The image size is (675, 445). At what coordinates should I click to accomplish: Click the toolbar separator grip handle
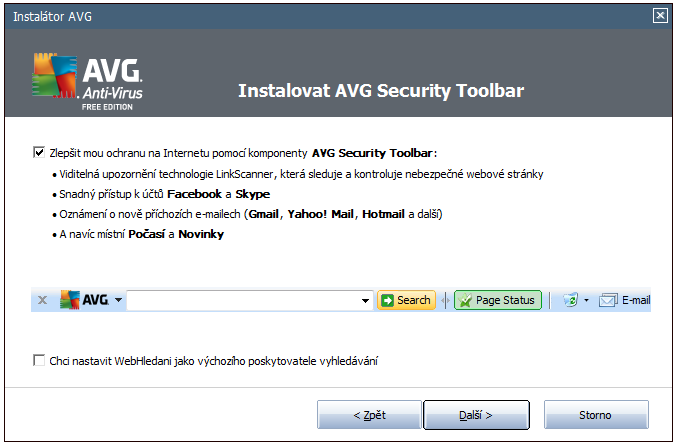coord(445,300)
